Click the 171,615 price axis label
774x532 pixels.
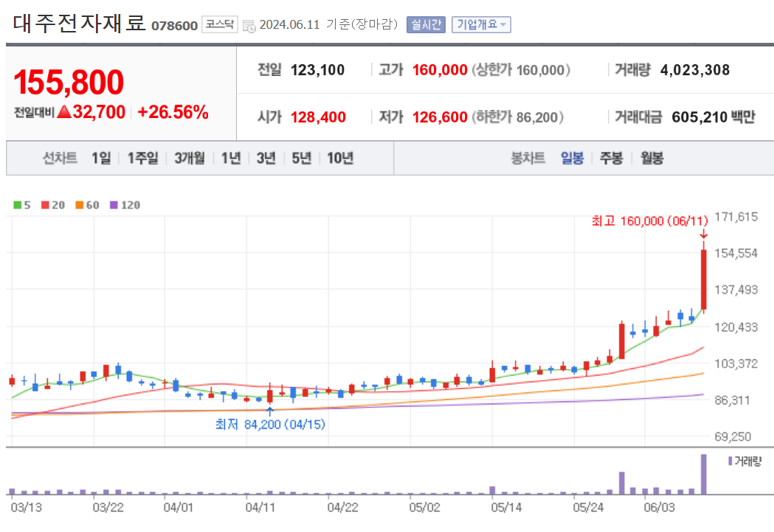coord(736,217)
